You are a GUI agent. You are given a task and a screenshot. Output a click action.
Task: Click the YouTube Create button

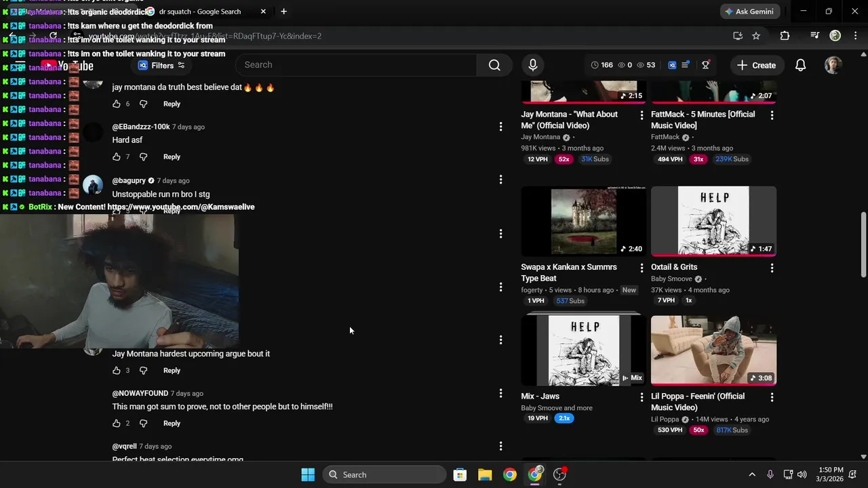756,65
